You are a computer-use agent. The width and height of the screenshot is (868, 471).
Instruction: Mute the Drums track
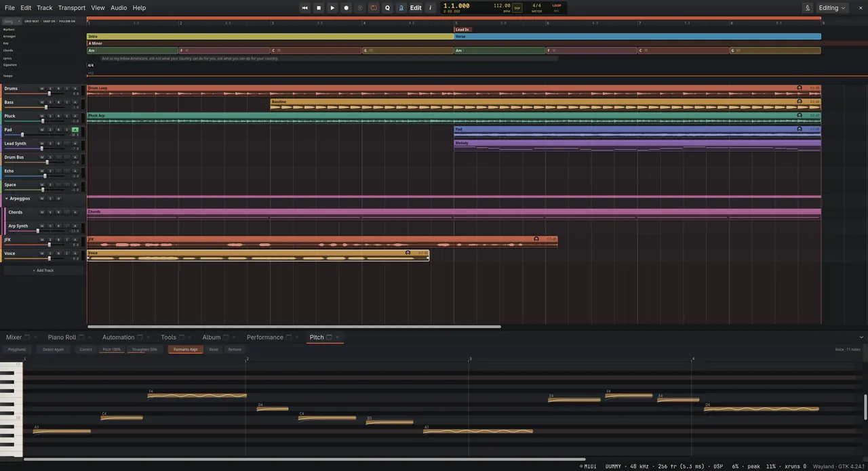[42, 89]
